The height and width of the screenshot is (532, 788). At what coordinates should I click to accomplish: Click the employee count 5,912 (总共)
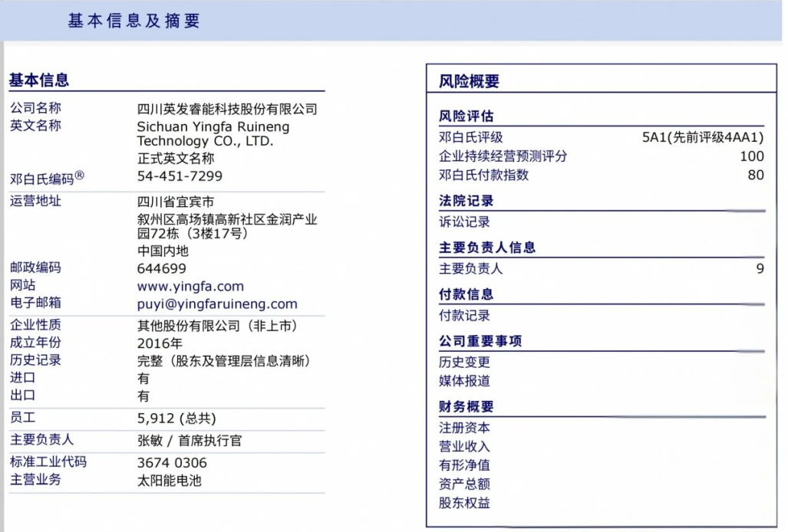click(x=176, y=419)
